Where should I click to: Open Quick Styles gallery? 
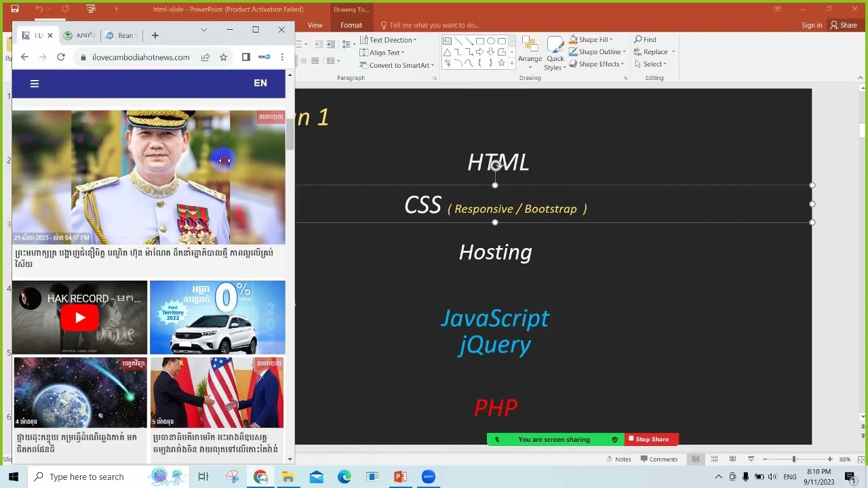point(555,53)
